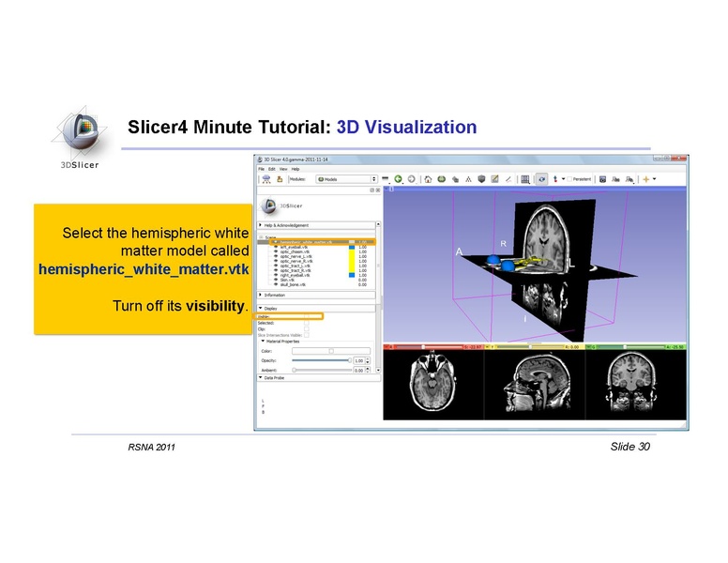
Task: Click the ruler measurement icon
Action: point(508,179)
